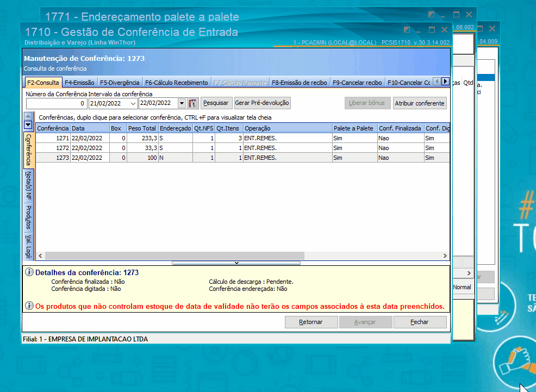
Task: Open the F9-Cancelar recibo tab
Action: (357, 82)
